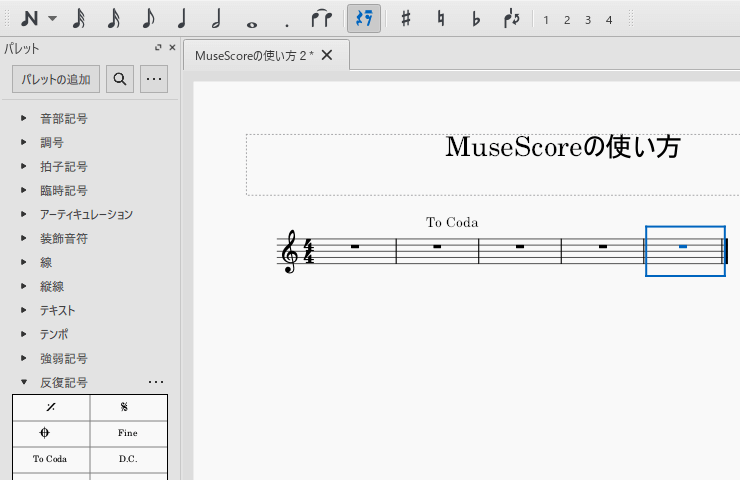Toggle the rest input button

364,19
